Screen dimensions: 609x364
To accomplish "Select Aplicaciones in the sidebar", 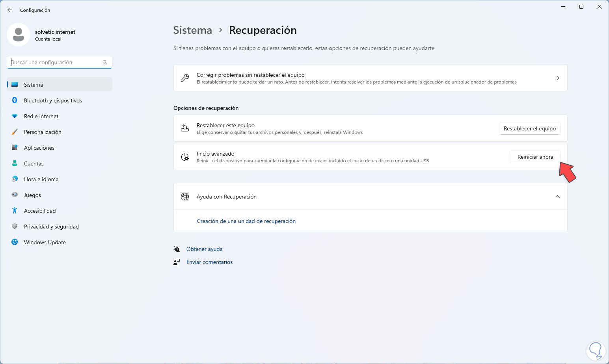I will 39,148.
